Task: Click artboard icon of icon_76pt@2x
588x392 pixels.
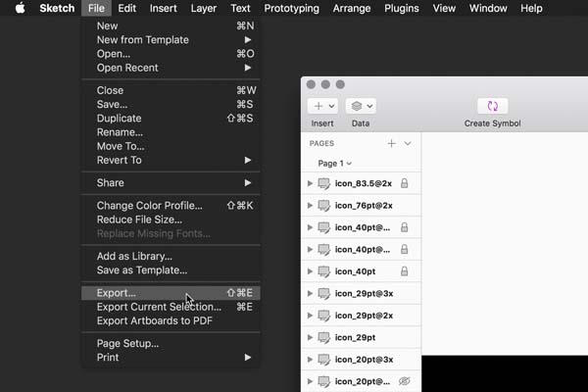Action: 324,206
